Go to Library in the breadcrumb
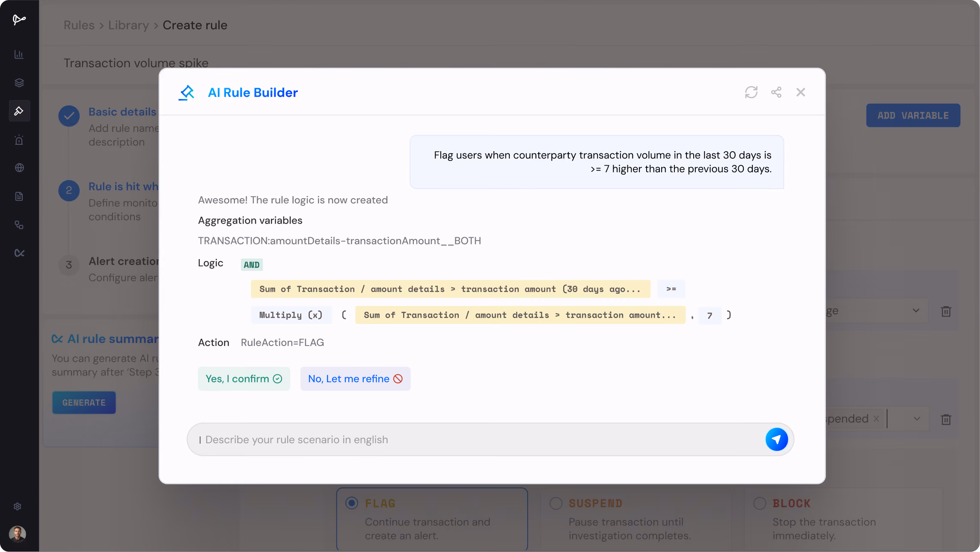 point(128,25)
